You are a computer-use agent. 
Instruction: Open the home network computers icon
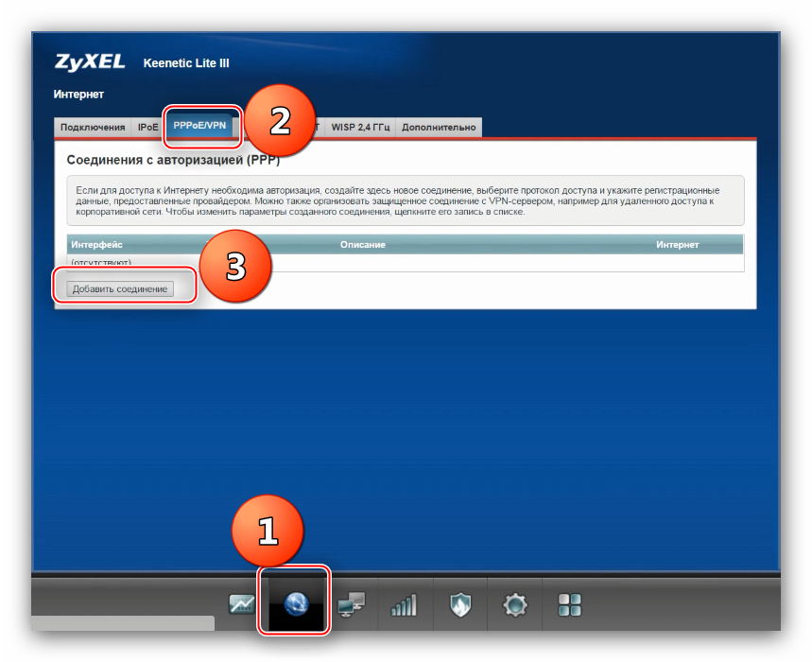pyautogui.click(x=351, y=604)
